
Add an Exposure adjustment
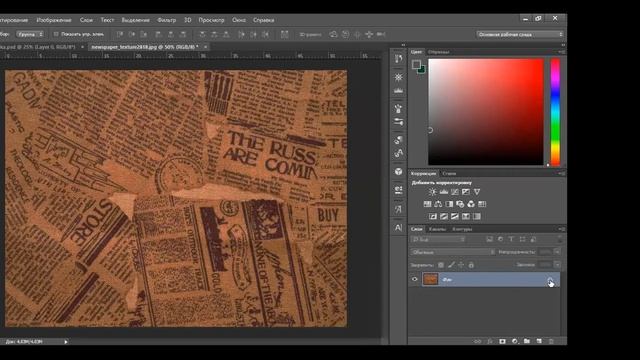(466, 191)
